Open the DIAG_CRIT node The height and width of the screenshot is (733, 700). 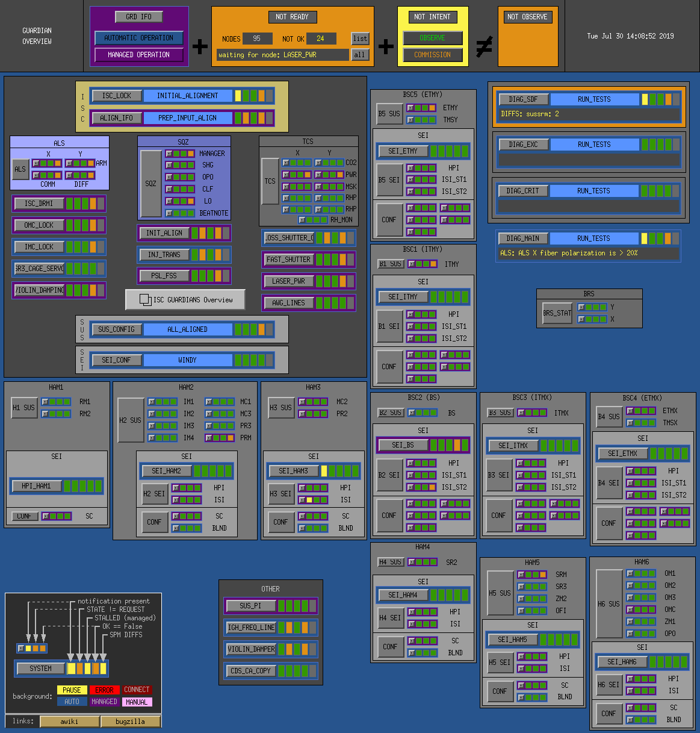(523, 191)
